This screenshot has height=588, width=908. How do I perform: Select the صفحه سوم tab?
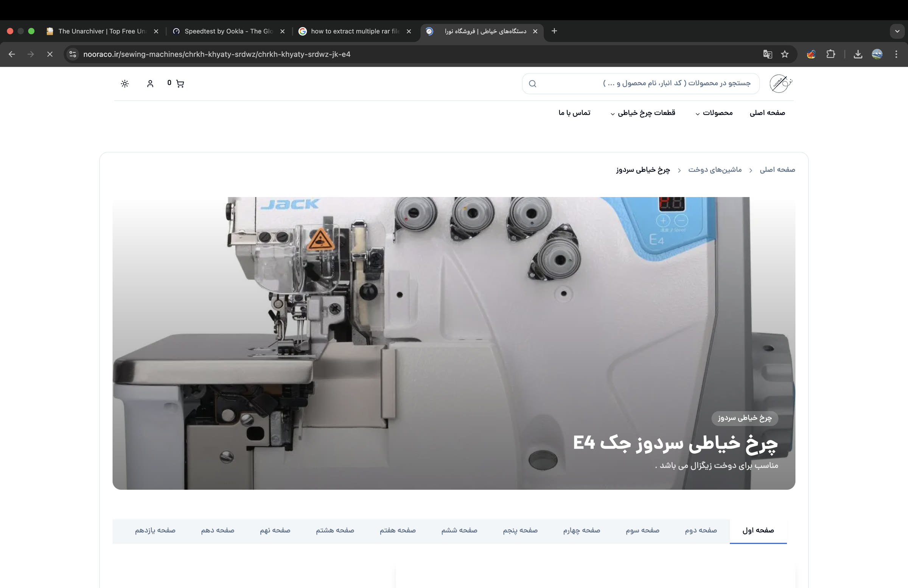642,531
